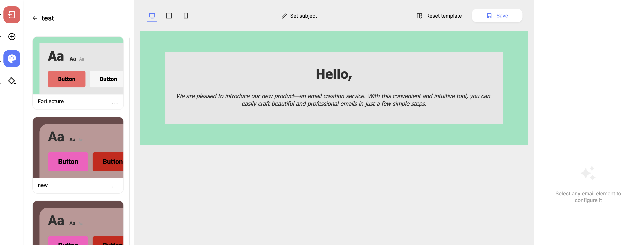This screenshot has width=644, height=245.
Task: Click the red exit icon in the sidebar
Action: [12, 15]
